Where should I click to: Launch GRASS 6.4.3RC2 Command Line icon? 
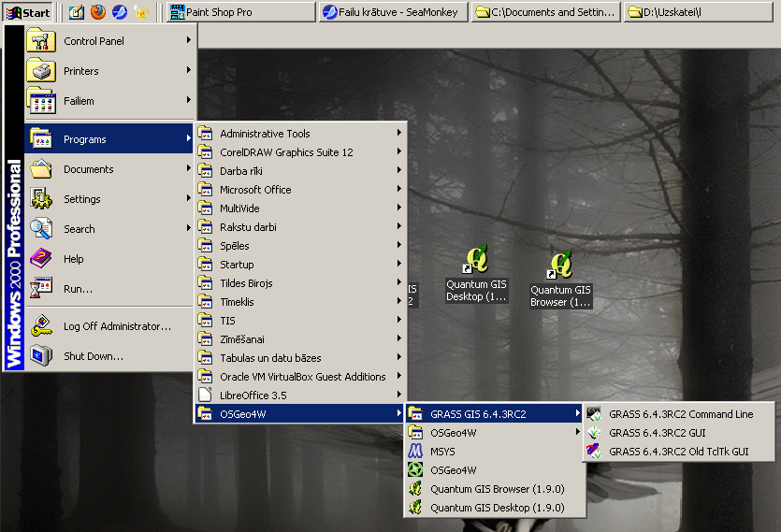[594, 414]
